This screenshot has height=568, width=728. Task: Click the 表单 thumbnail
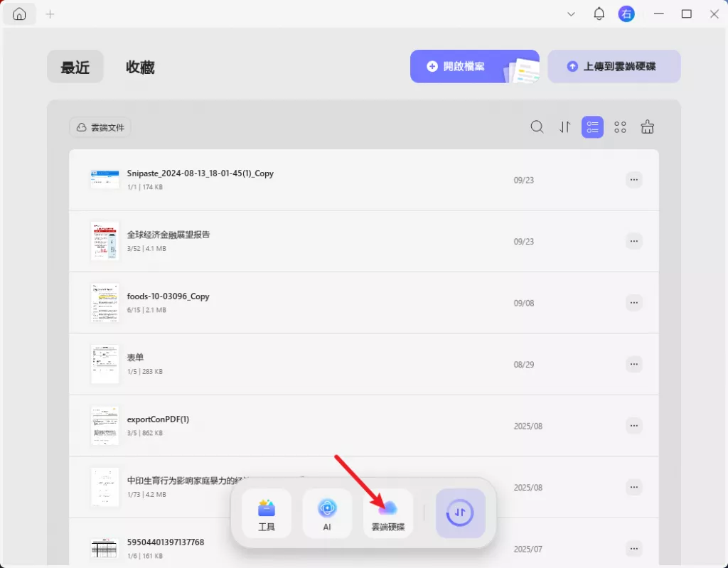[x=105, y=364]
